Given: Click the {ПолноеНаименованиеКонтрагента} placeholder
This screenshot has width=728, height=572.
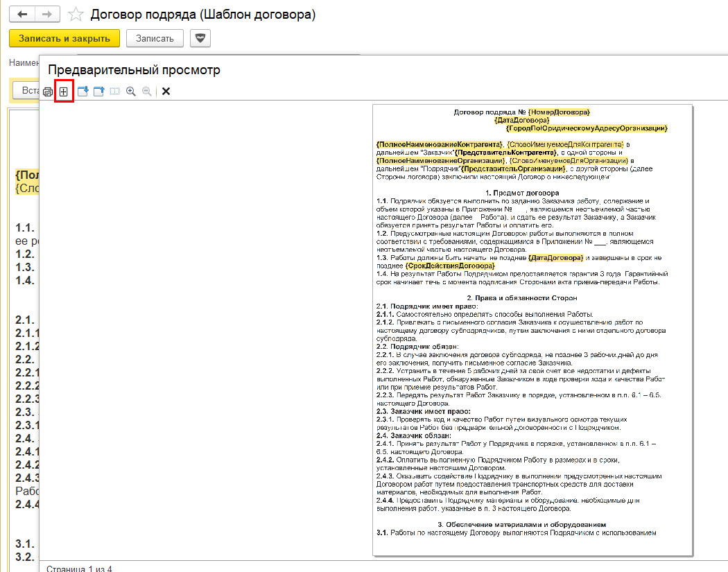Looking at the screenshot, I should click(x=439, y=144).
